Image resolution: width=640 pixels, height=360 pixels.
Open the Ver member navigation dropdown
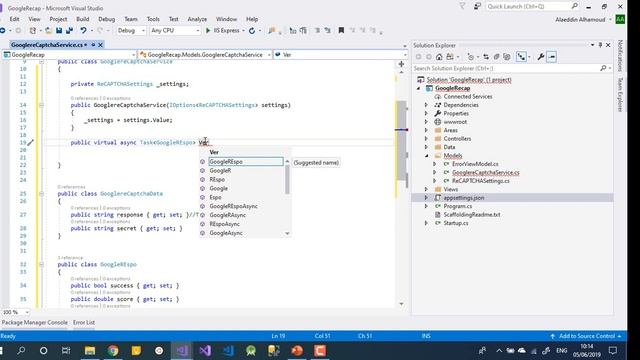[340, 55]
